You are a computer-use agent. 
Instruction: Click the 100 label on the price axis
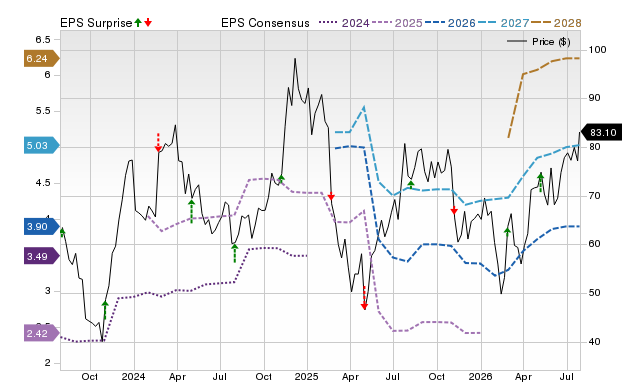597,50
